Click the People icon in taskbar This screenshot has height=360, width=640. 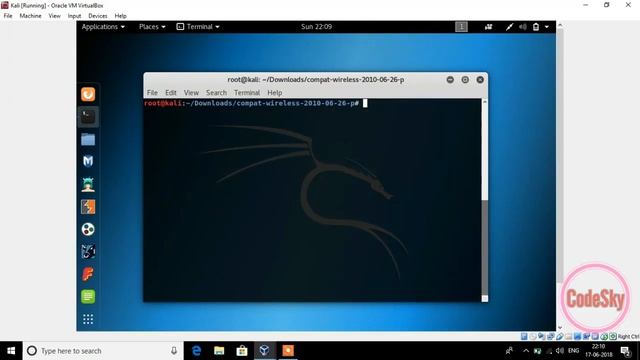click(509, 351)
